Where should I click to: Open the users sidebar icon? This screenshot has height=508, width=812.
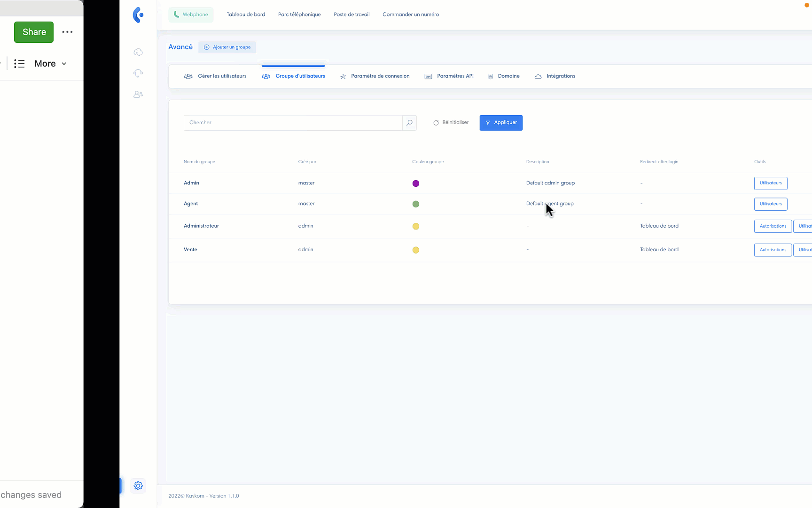[138, 95]
